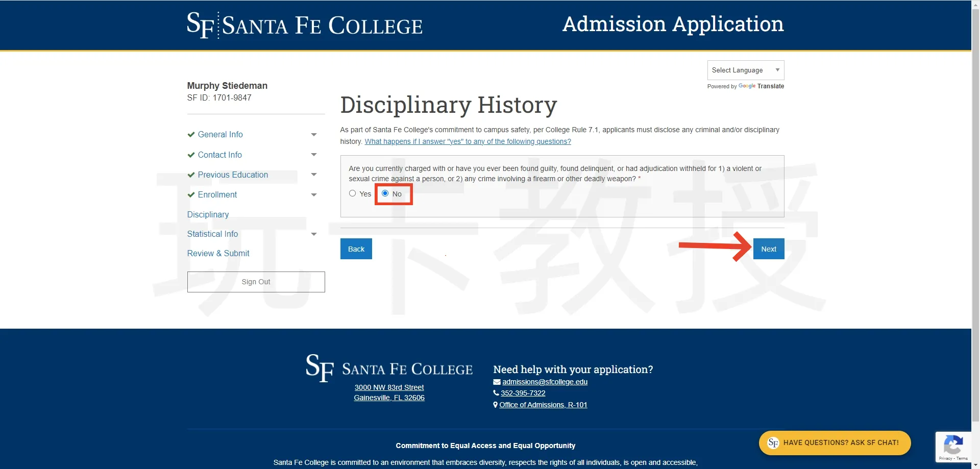Click the Sign Out button

256,282
